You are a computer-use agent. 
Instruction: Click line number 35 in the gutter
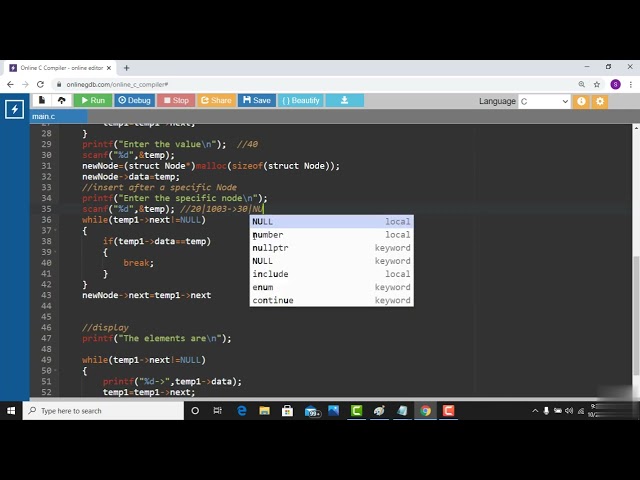[46, 209]
